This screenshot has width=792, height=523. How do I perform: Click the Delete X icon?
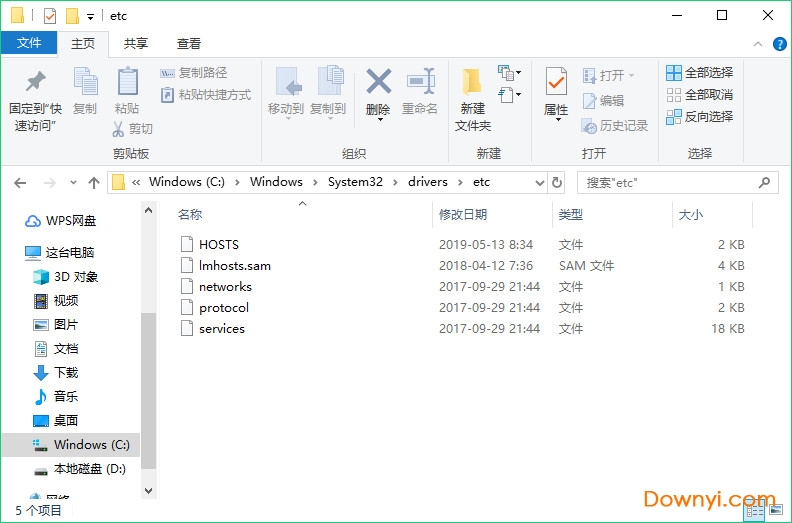point(379,81)
